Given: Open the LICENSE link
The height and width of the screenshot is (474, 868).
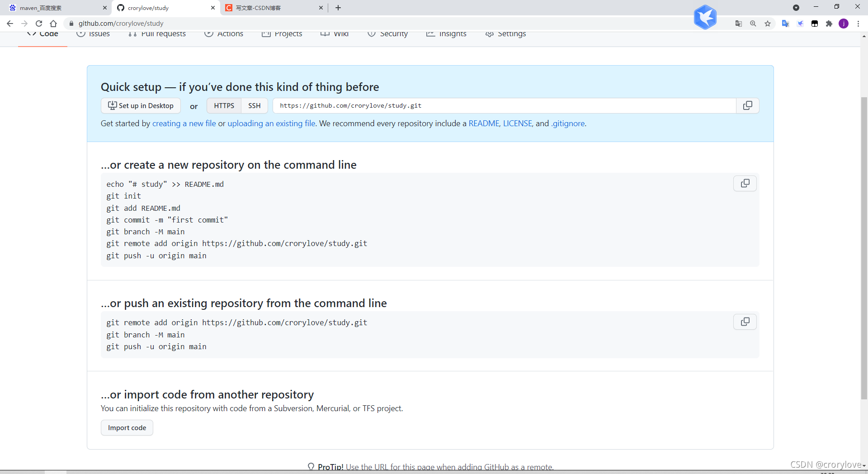Looking at the screenshot, I should pyautogui.click(x=518, y=123).
